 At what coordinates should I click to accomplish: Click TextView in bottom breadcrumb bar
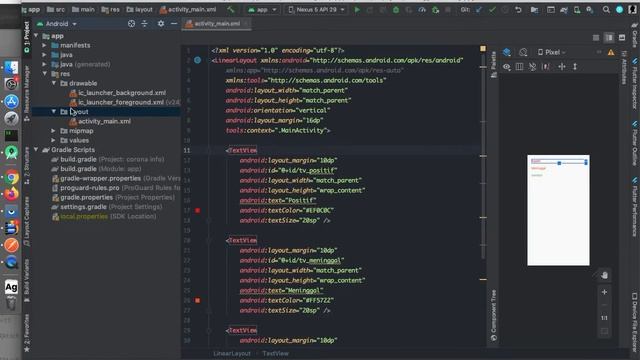(x=276, y=353)
